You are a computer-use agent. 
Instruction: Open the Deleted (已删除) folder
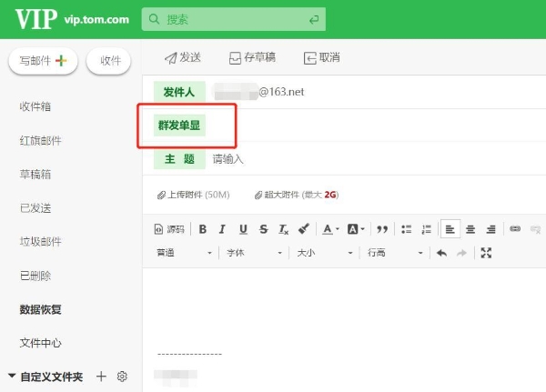[35, 276]
